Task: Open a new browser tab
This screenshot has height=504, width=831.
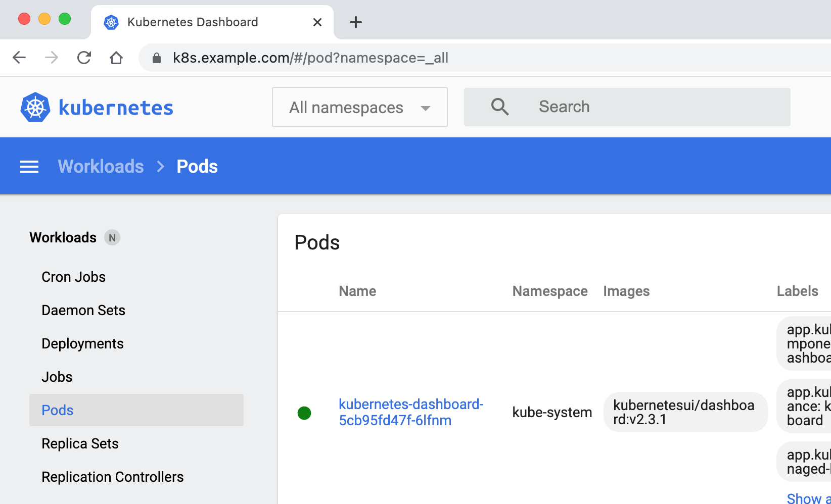Action: (356, 22)
